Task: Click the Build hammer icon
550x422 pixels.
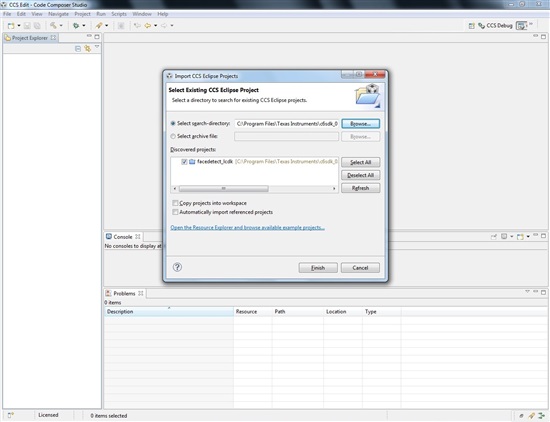Action: click(x=53, y=25)
